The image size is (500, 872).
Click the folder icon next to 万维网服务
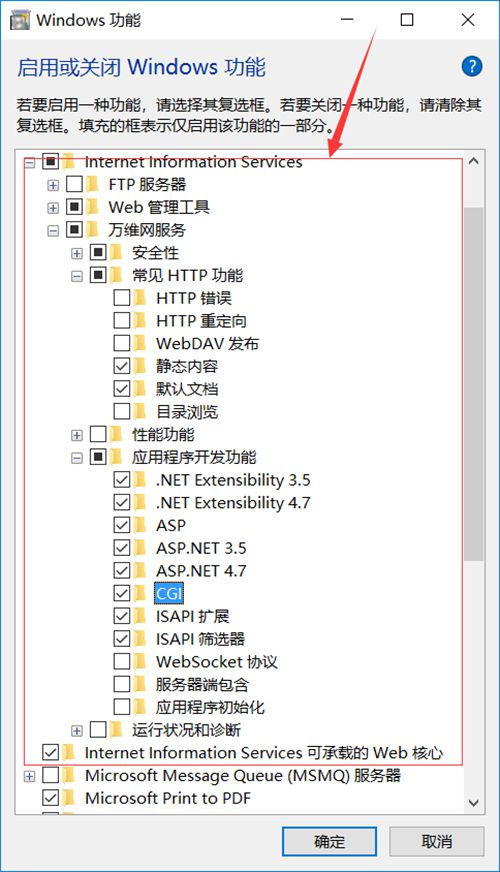click(92, 230)
